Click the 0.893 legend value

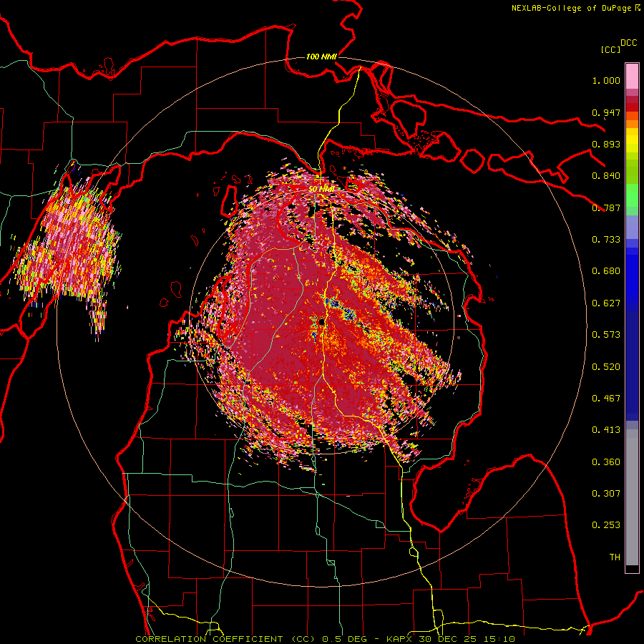pos(606,144)
